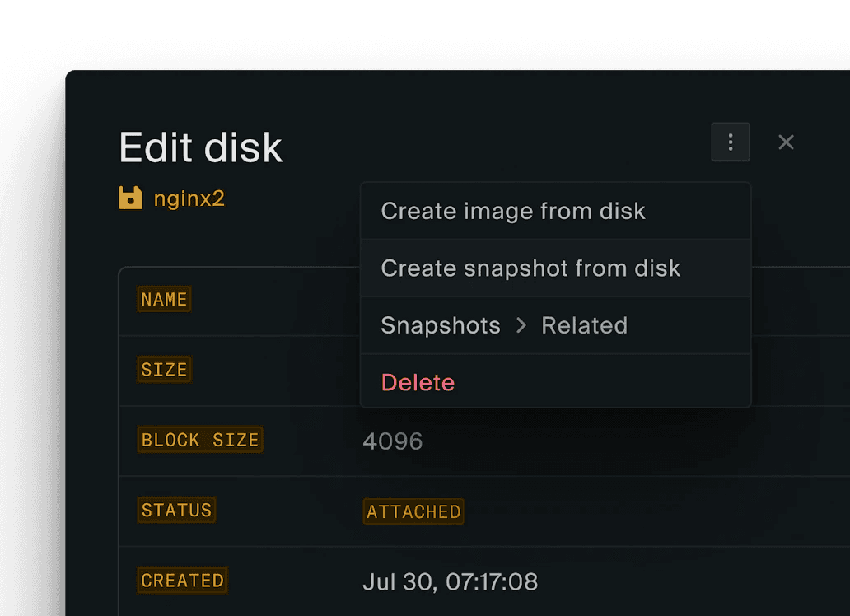Expand the Related submenu under Snapshots

pos(584,324)
